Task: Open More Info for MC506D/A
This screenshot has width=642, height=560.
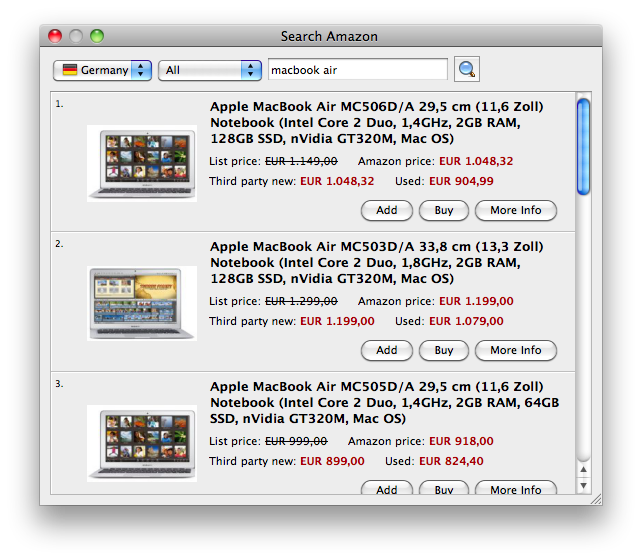Action: point(515,210)
